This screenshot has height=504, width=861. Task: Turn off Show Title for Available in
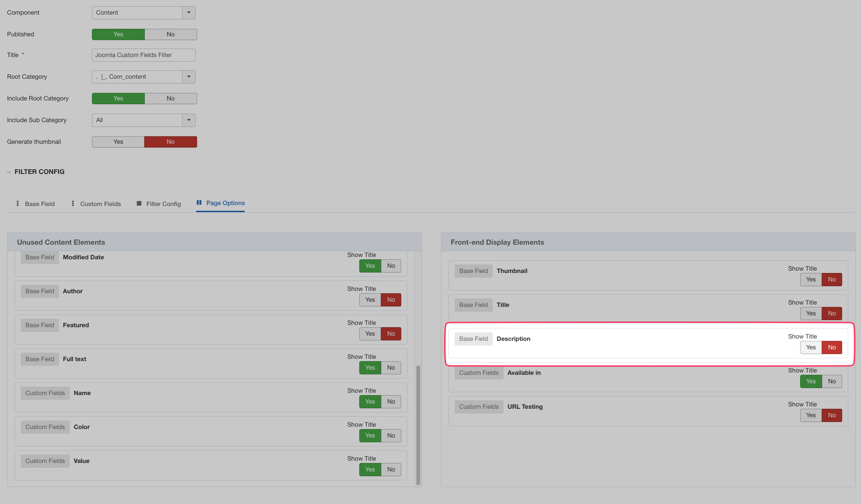832,381
